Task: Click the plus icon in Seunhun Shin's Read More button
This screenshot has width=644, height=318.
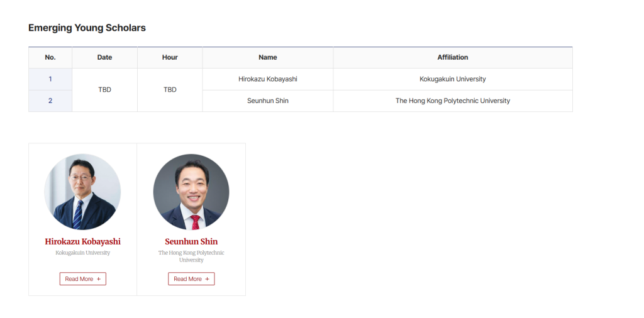Action: point(208,279)
